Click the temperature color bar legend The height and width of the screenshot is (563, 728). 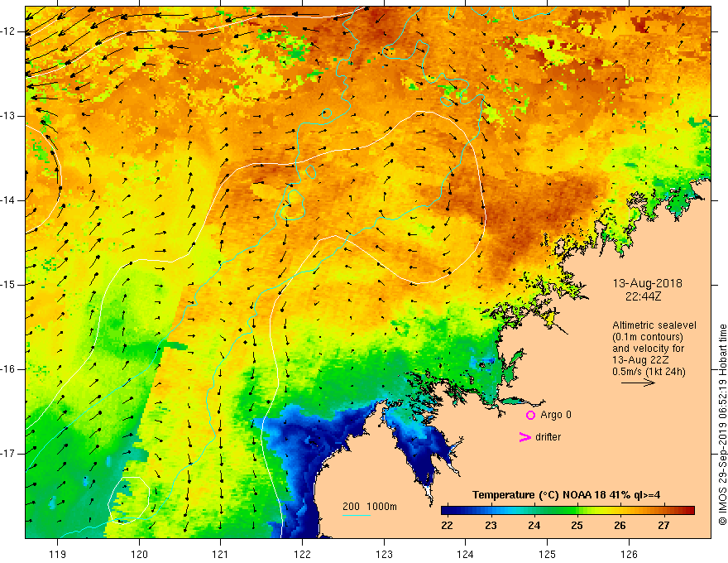pos(568,511)
